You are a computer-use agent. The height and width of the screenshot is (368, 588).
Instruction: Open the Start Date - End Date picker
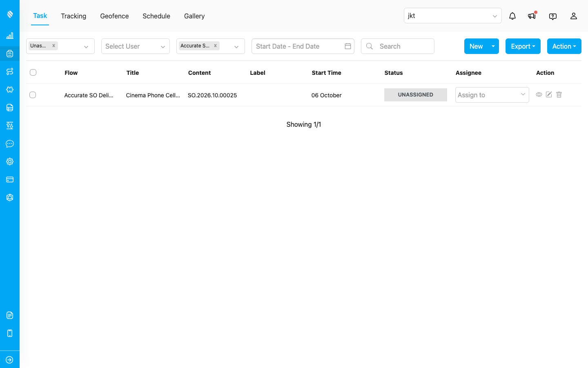point(303,46)
